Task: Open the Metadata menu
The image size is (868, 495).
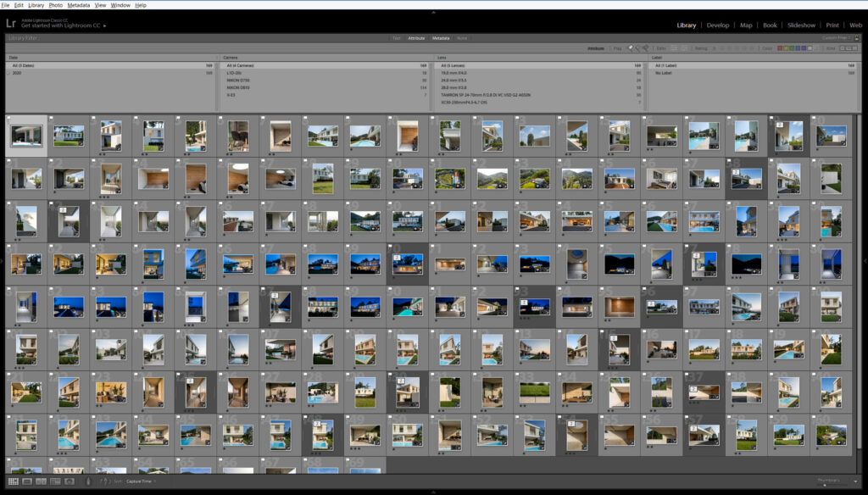Action: [x=78, y=5]
